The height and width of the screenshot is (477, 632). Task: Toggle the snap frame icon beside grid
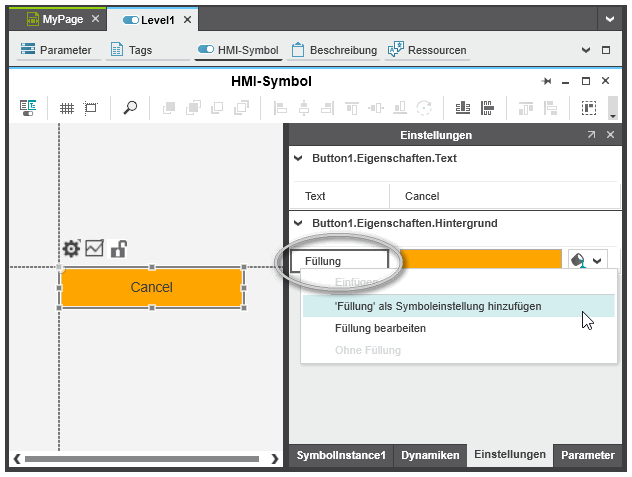point(91,108)
